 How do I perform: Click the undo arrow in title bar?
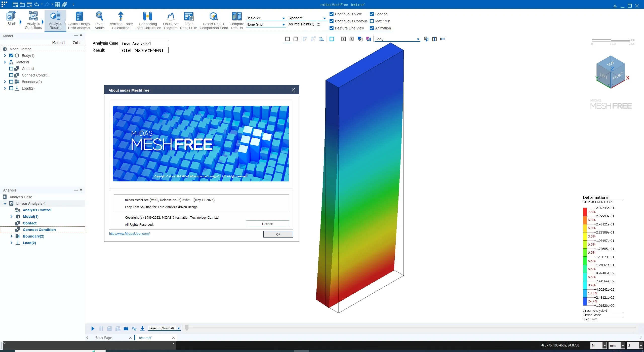point(37,5)
